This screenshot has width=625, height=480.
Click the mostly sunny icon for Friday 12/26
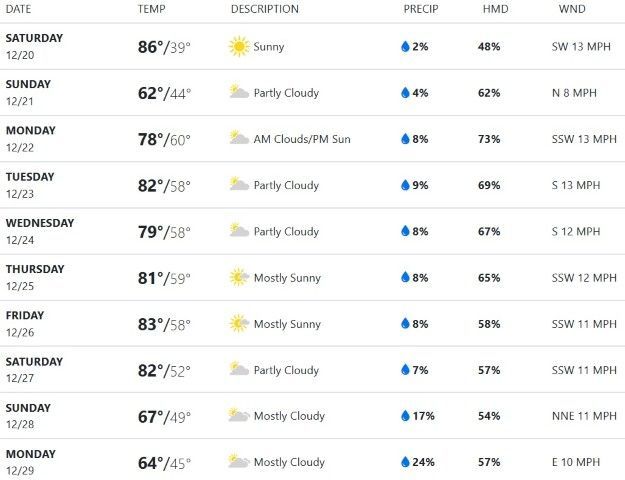238,324
